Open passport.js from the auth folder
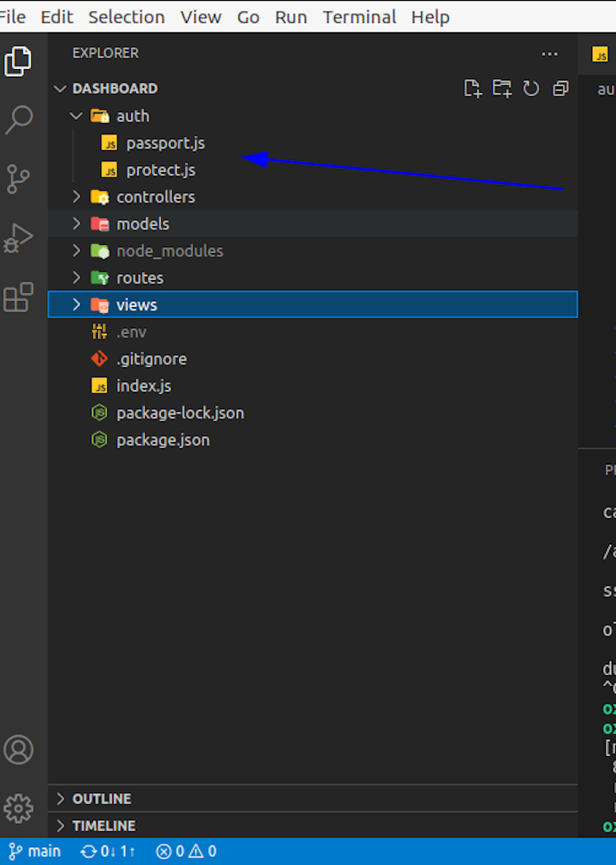 click(x=165, y=143)
